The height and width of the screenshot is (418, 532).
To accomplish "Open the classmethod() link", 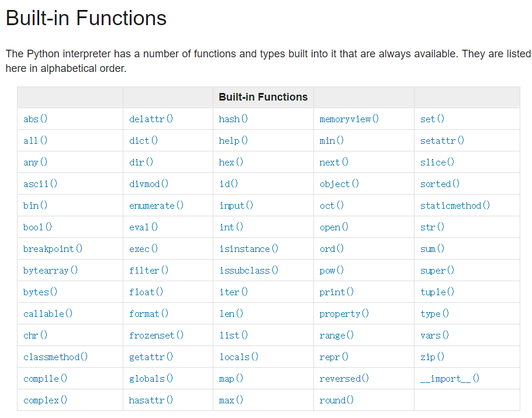I will pos(56,357).
